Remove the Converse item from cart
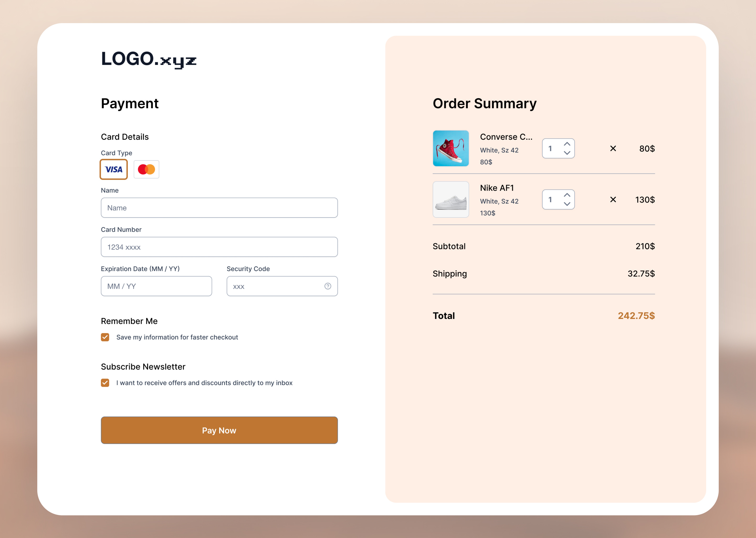 (613, 149)
